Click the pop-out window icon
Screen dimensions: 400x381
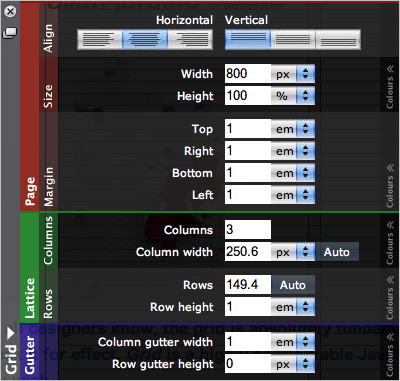click(10, 33)
